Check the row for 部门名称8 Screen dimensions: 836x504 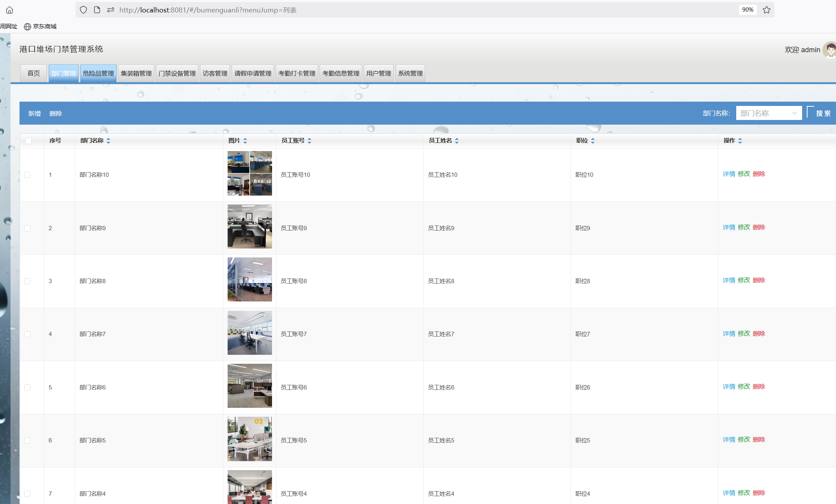click(x=27, y=281)
